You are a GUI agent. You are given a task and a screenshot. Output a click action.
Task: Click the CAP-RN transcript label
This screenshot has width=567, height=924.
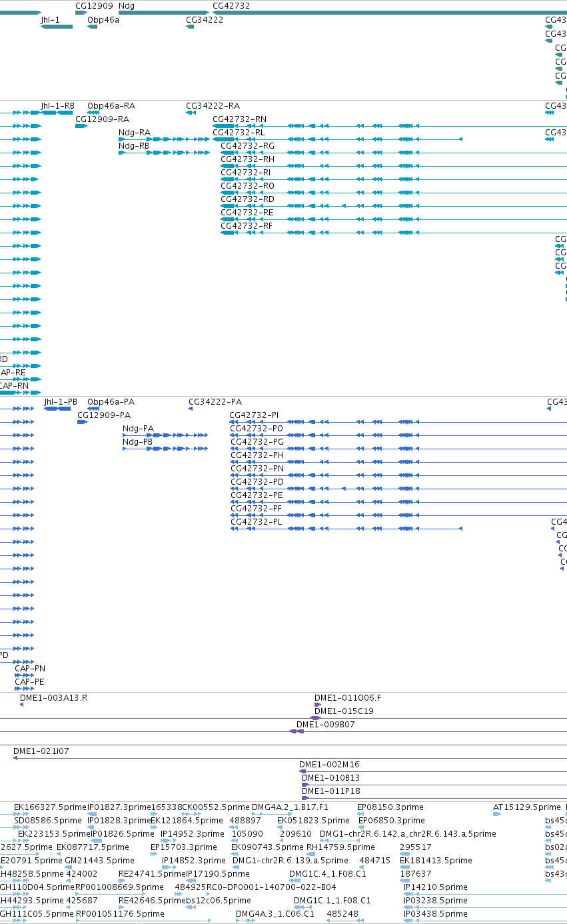[14, 385]
